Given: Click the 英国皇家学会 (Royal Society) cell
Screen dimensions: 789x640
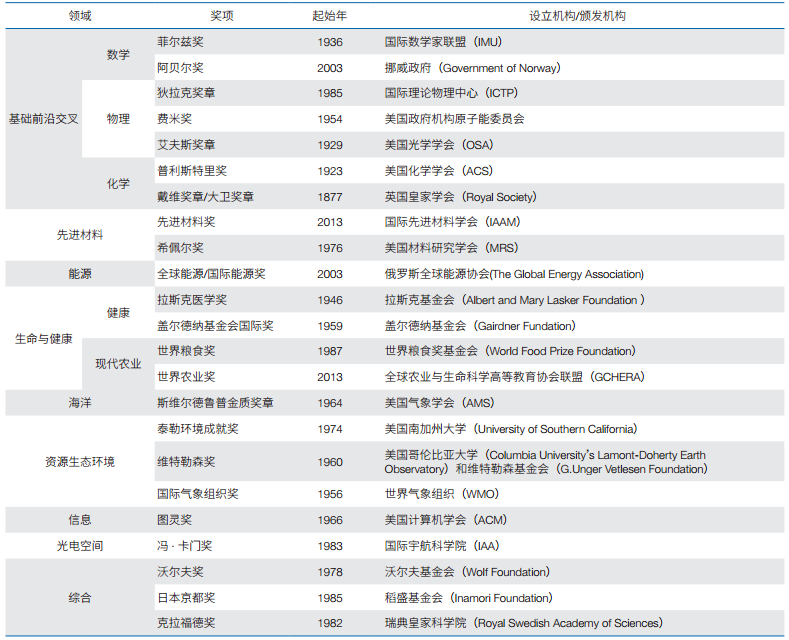Looking at the screenshot, I should pyautogui.click(x=460, y=197).
